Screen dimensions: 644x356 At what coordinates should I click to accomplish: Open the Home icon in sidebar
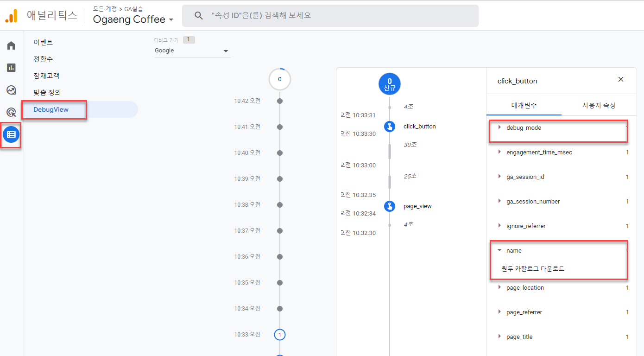[11, 45]
